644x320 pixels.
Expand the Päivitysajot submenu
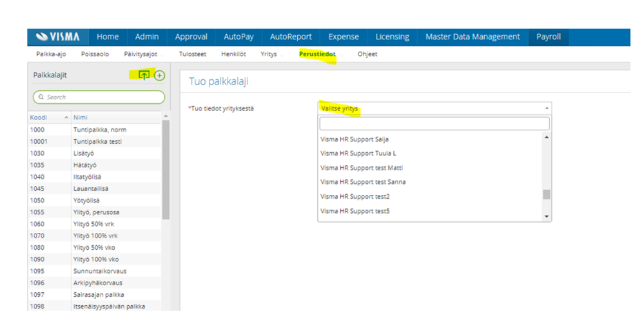144,54
